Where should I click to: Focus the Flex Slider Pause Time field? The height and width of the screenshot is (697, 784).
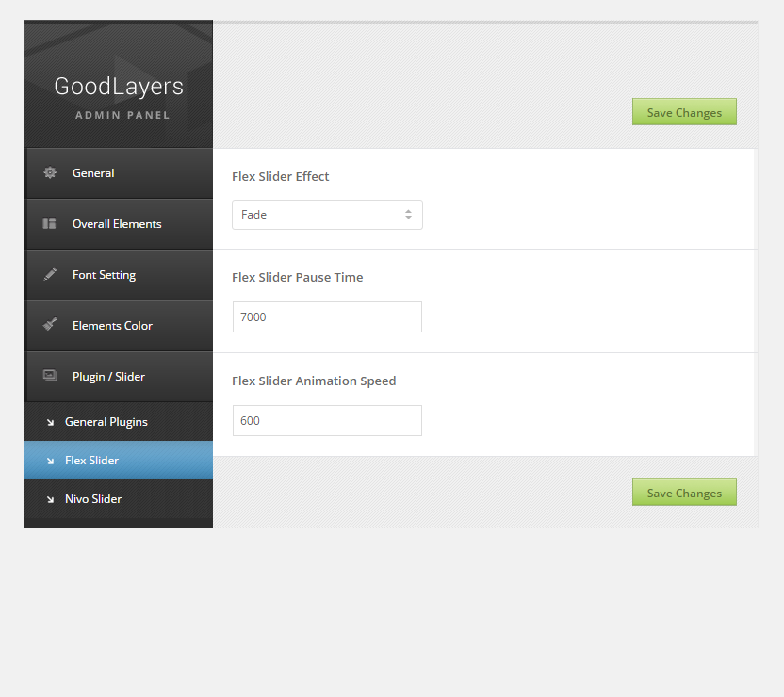coord(327,317)
